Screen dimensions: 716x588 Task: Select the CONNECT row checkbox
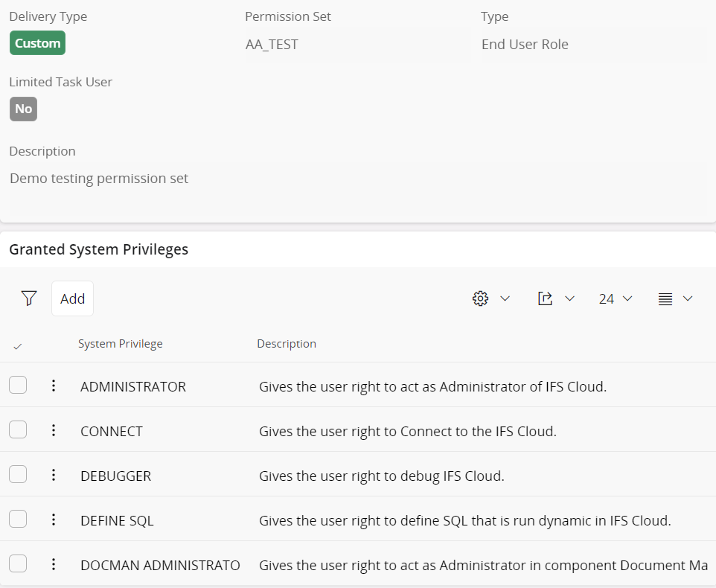coord(18,429)
